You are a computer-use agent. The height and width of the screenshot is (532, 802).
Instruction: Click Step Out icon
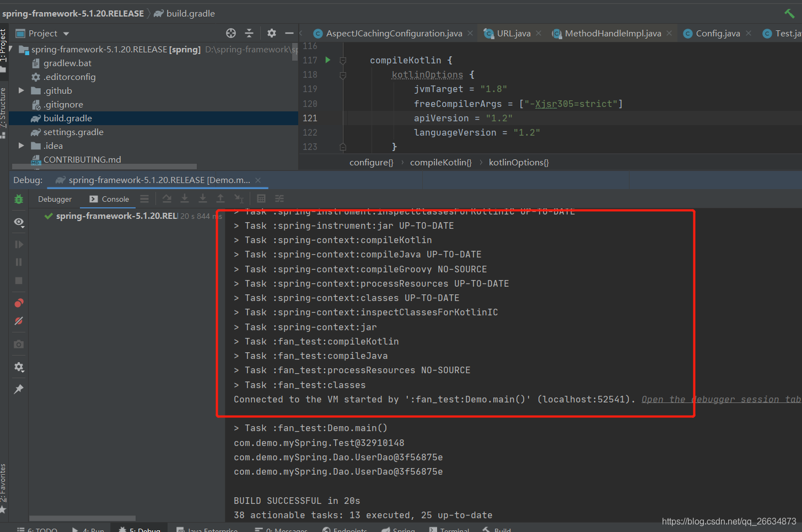pyautogui.click(x=220, y=198)
